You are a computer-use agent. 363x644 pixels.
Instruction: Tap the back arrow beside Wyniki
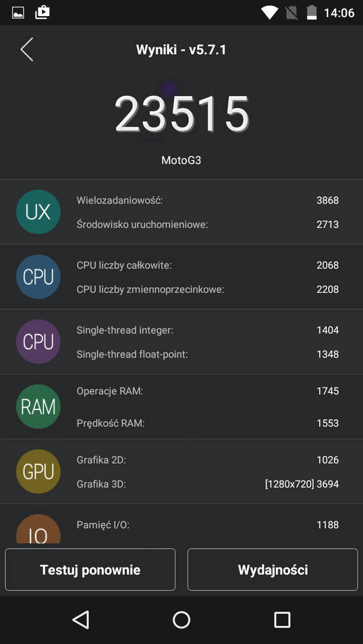click(27, 50)
